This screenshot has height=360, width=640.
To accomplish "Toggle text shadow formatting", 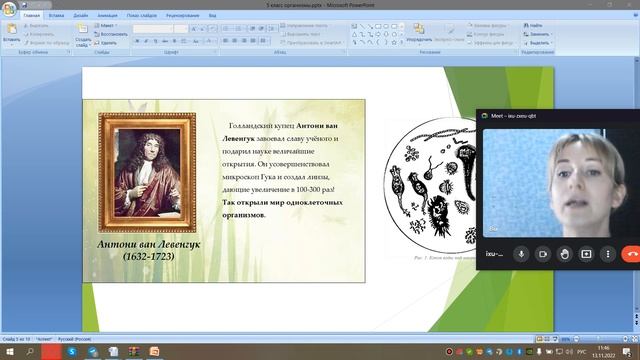I will coord(174,41).
